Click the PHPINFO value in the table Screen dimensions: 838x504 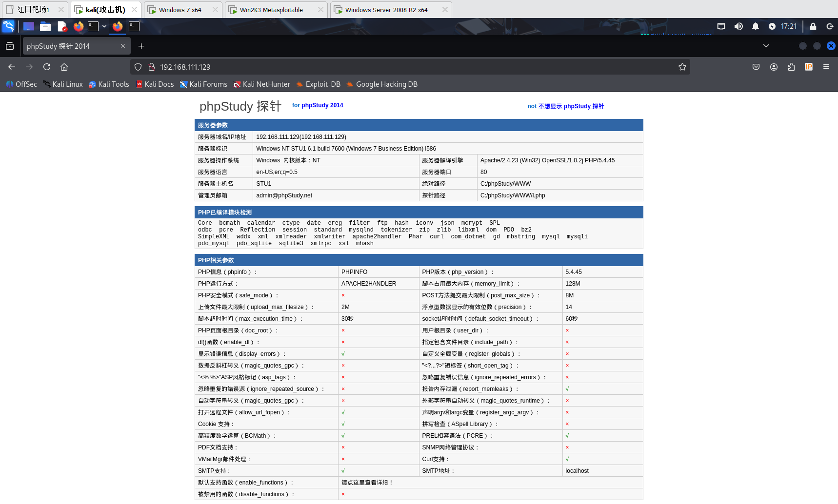click(x=355, y=272)
